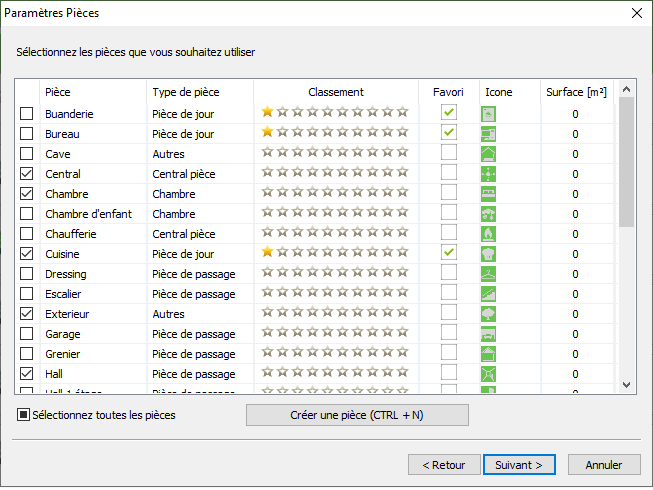Screen dimensions: 653x490
Task: Click the Cuisine room icon
Action: (x=489, y=254)
